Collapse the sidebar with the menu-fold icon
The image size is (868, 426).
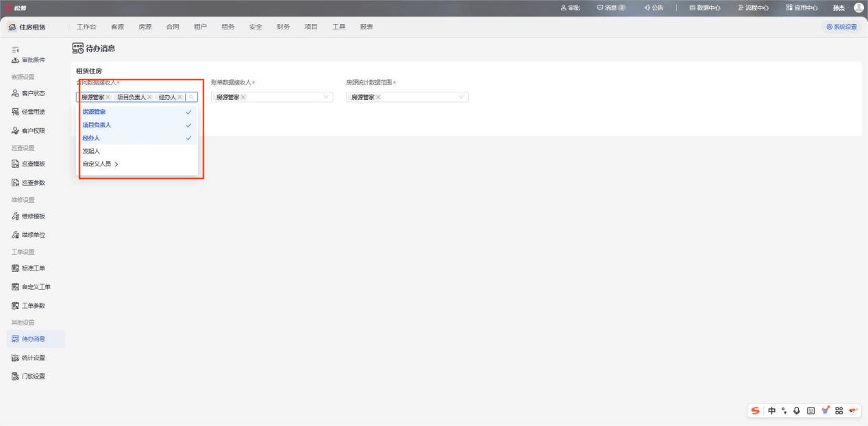tap(15, 50)
